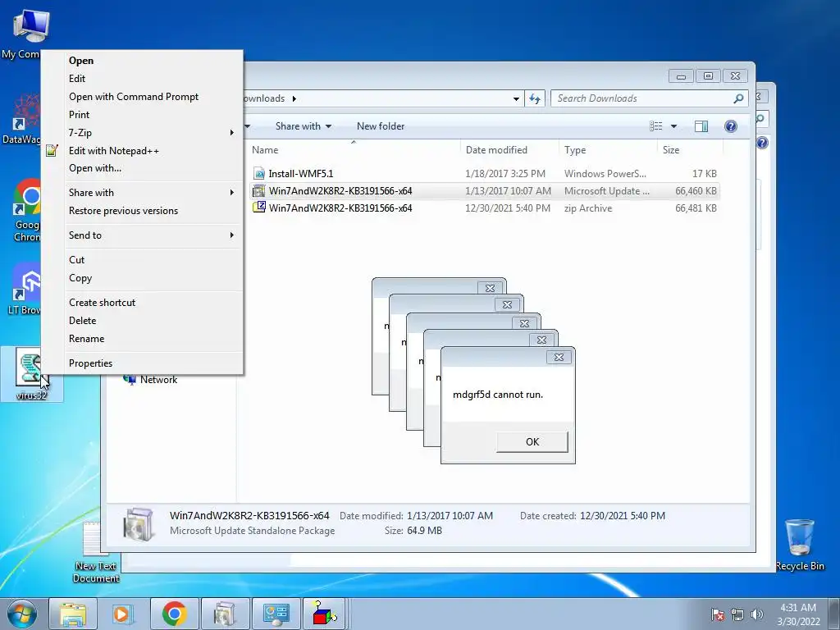Expand the Send to submenu
This screenshot has height=630, width=840.
(231, 235)
